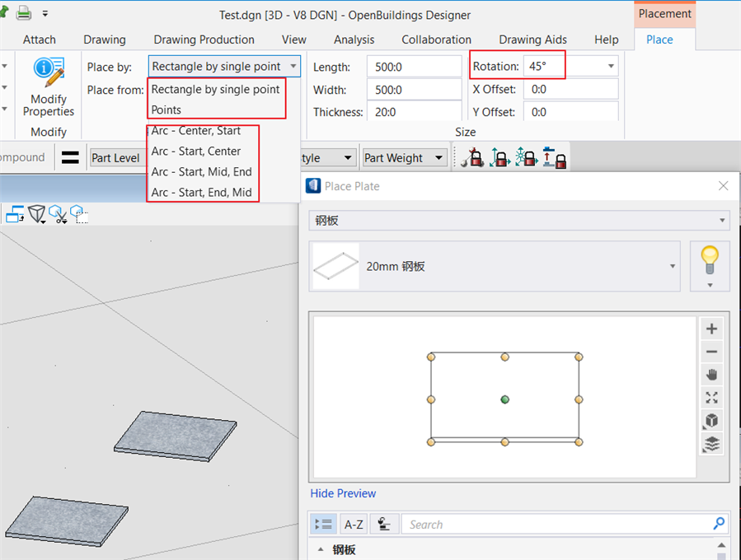
Task: Click the search magnifier icon
Action: [x=719, y=523]
